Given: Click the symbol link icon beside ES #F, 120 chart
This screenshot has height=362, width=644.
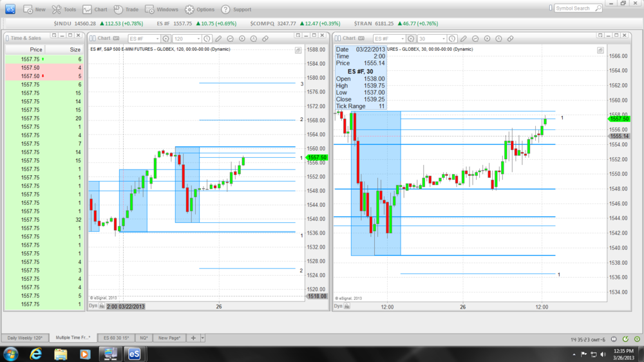Looking at the screenshot, I should [166, 39].
